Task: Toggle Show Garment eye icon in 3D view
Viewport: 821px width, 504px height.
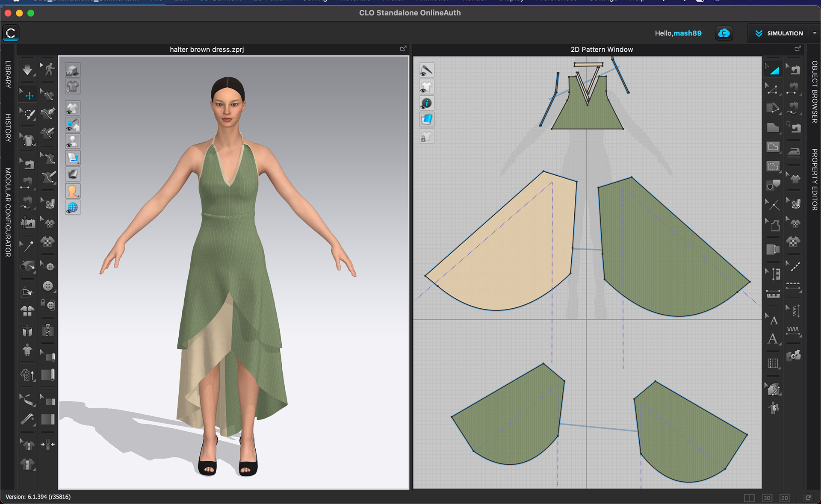Action: [72, 108]
